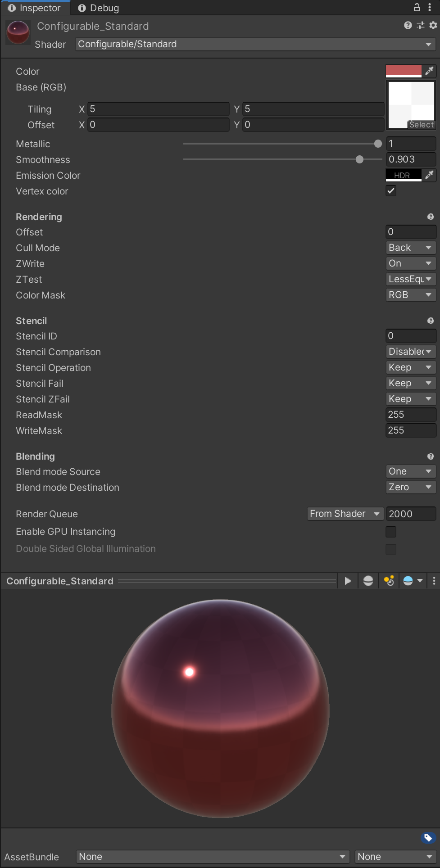The width and height of the screenshot is (440, 868).
Task: Click Select on Base texture slot
Action: pyautogui.click(x=422, y=125)
